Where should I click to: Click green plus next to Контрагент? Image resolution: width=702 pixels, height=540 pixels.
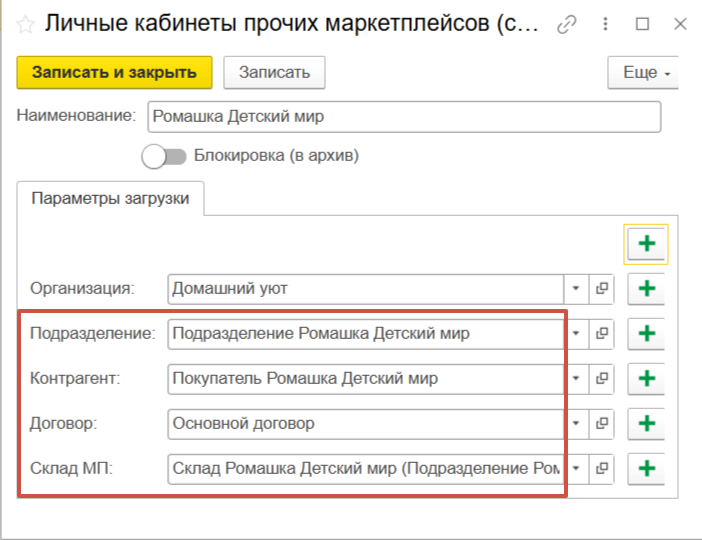point(646,379)
